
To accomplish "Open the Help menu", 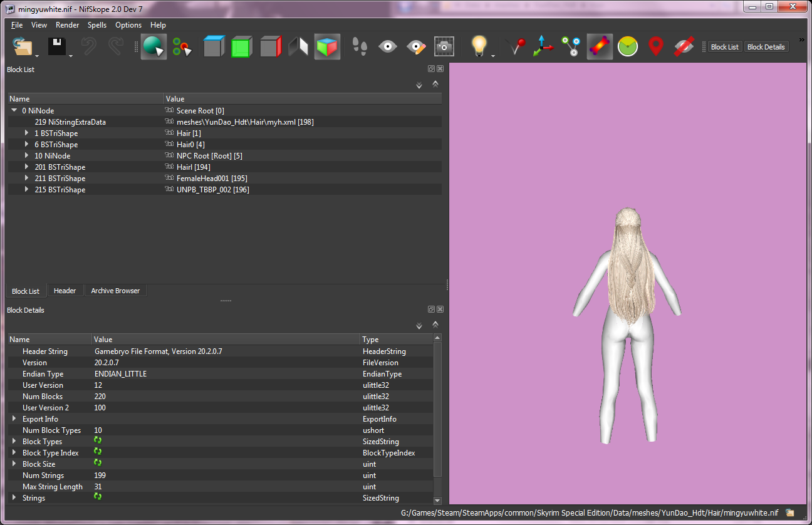I will click(159, 25).
